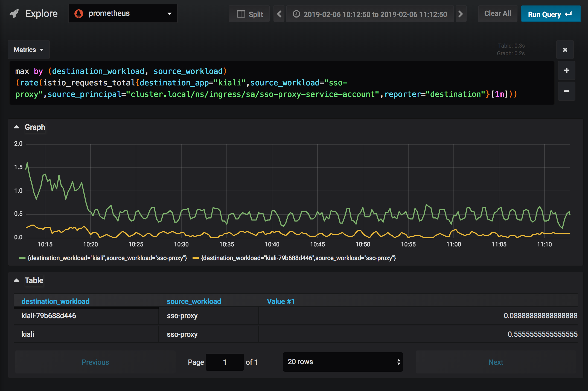Click the Prometheus flame logo icon
The height and width of the screenshot is (391, 588).
(79, 13)
